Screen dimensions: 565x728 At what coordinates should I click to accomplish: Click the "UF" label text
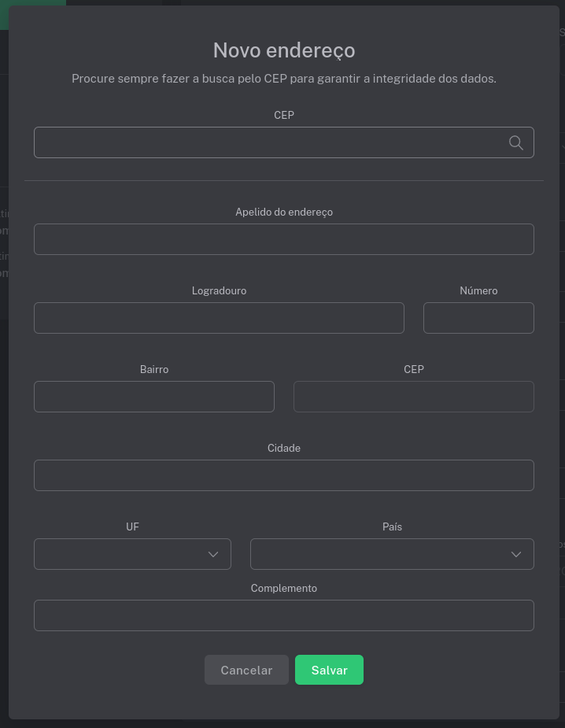132,527
